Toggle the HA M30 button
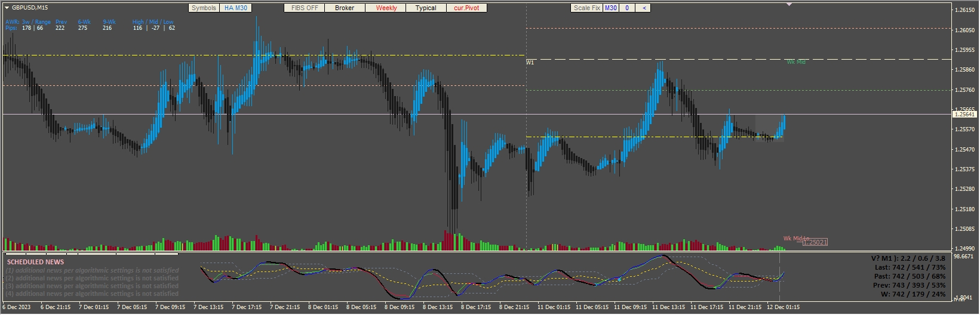The image size is (980, 315). (235, 8)
